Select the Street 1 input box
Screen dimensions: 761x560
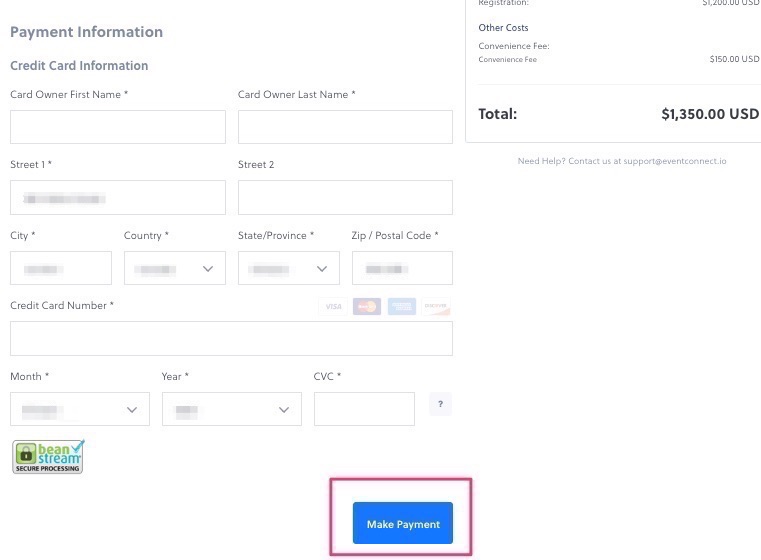118,197
